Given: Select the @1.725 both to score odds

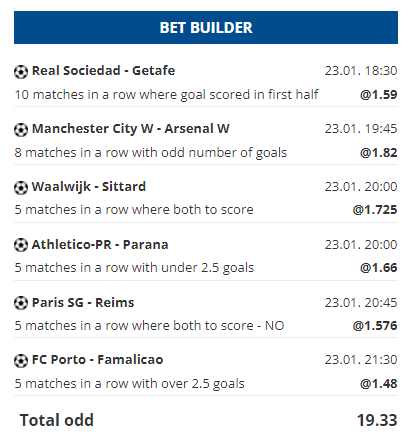Looking at the screenshot, I should [375, 210].
